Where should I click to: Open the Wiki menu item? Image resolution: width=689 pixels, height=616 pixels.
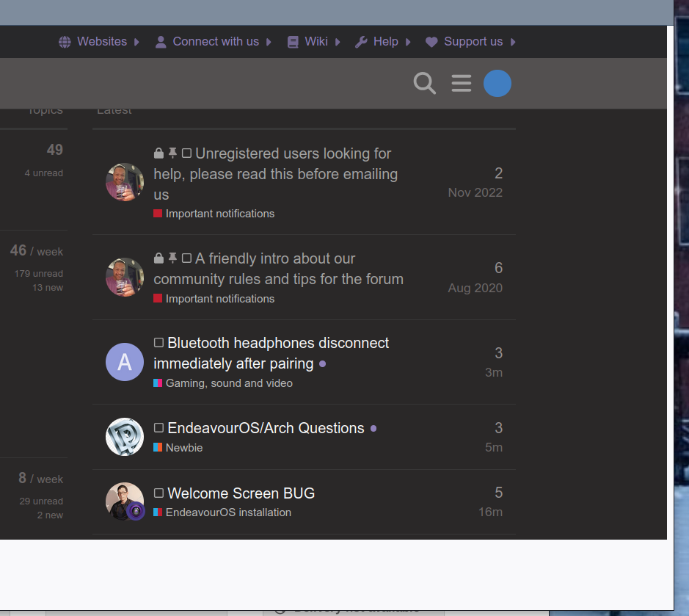click(x=316, y=42)
